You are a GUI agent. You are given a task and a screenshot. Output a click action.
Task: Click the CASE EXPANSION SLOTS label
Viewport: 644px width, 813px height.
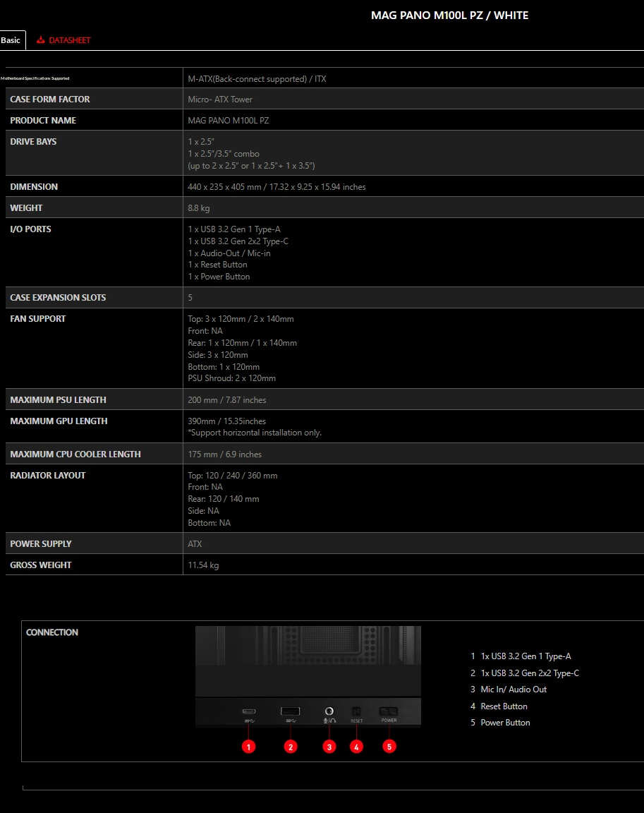coord(58,298)
